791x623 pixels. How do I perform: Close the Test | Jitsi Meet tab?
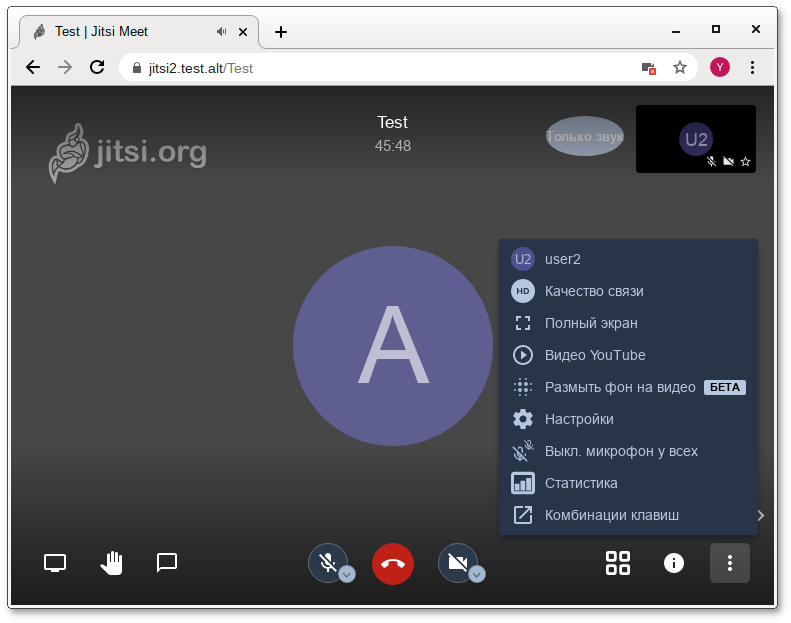[243, 32]
